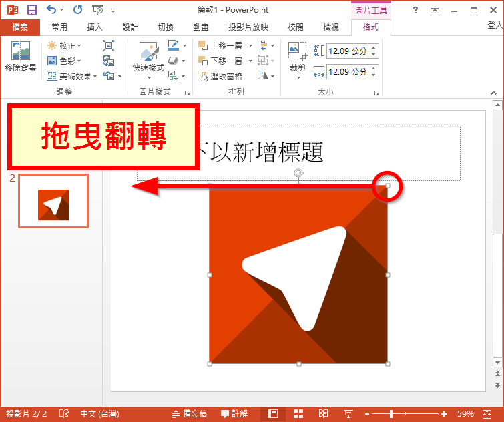Image resolution: width=504 pixels, height=422 pixels.
Task: Undo the last action
Action: pos(51,9)
